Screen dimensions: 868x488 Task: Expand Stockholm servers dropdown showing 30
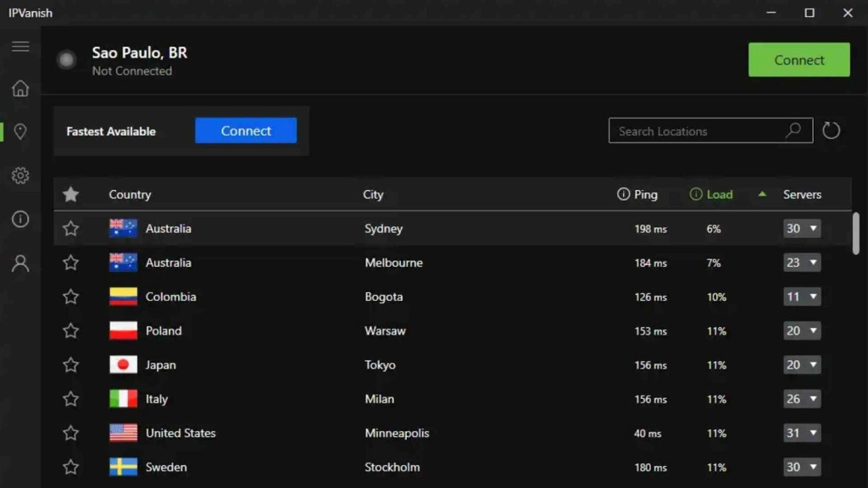coord(802,467)
